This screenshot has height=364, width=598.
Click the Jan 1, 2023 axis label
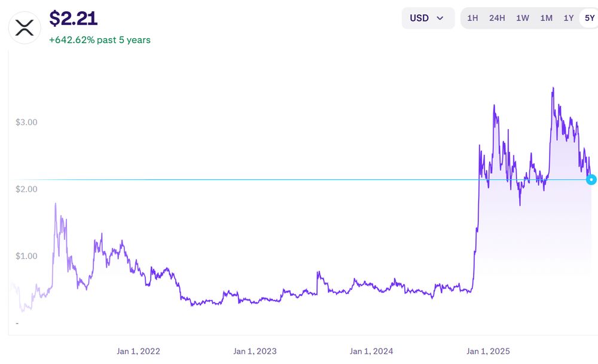(x=255, y=351)
